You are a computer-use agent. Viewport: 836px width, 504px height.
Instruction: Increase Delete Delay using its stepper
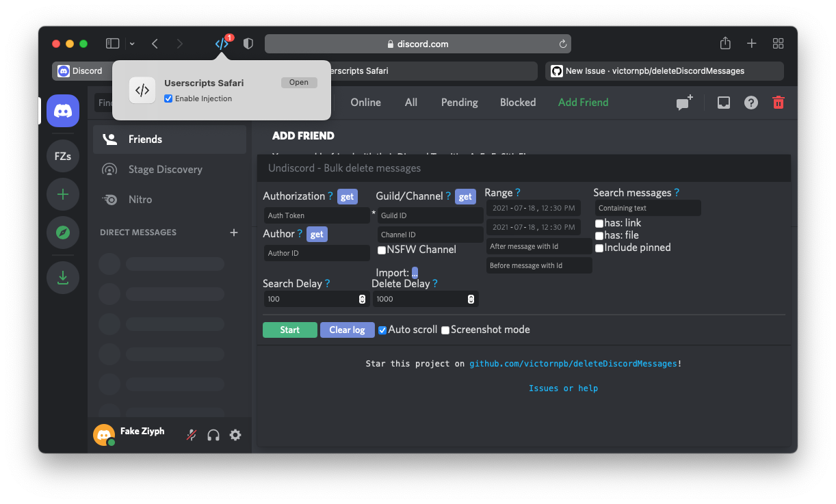point(470,296)
